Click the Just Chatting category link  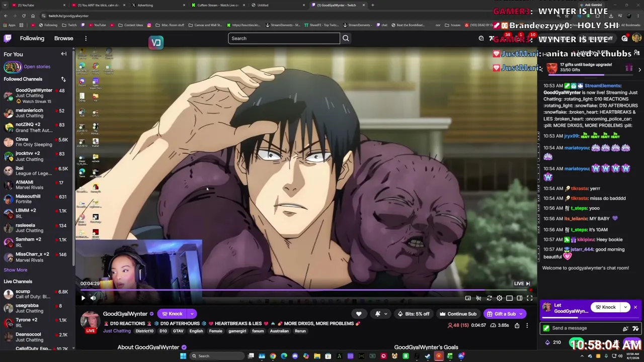[x=117, y=331]
